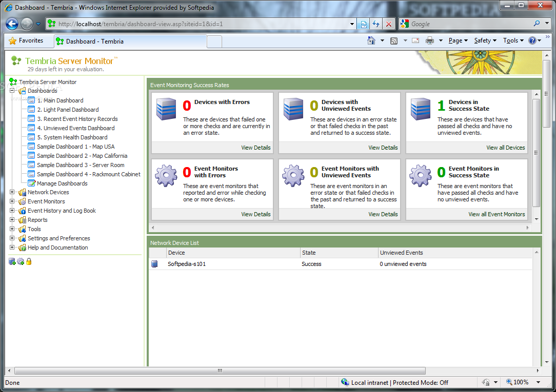
Task: Expand the Help and Documentation node
Action: [12, 247]
